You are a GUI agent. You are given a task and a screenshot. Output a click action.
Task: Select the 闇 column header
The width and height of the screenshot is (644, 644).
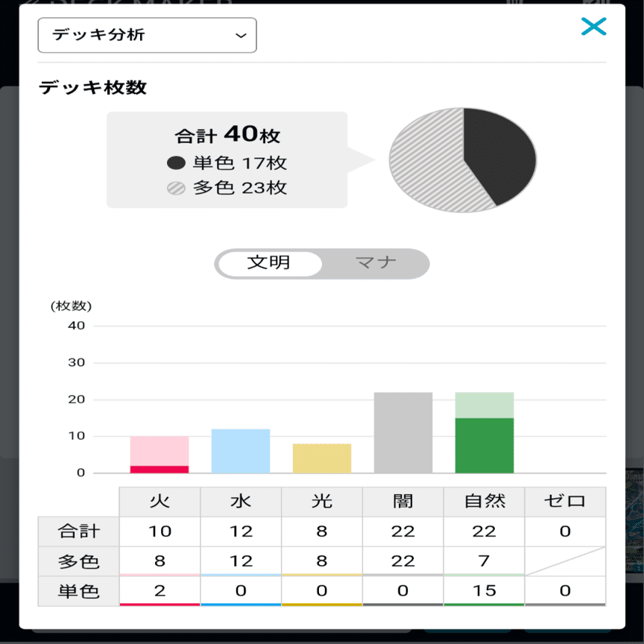[x=402, y=502]
